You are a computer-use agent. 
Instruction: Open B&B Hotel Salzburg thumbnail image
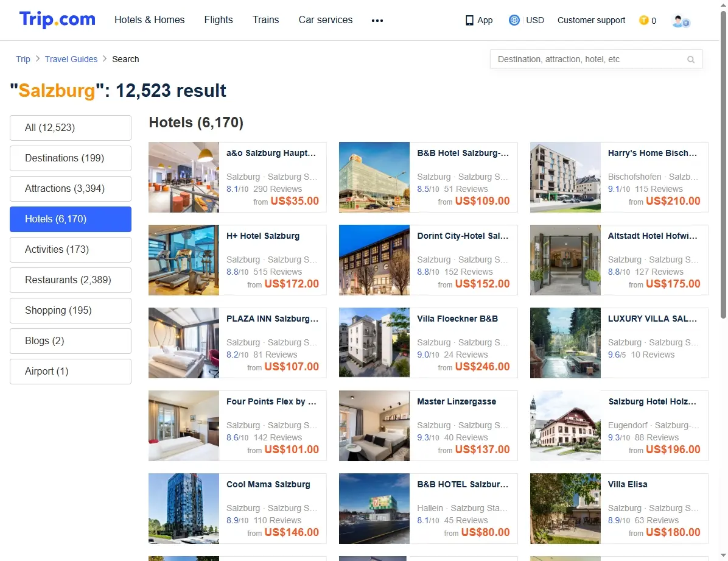[x=374, y=177]
